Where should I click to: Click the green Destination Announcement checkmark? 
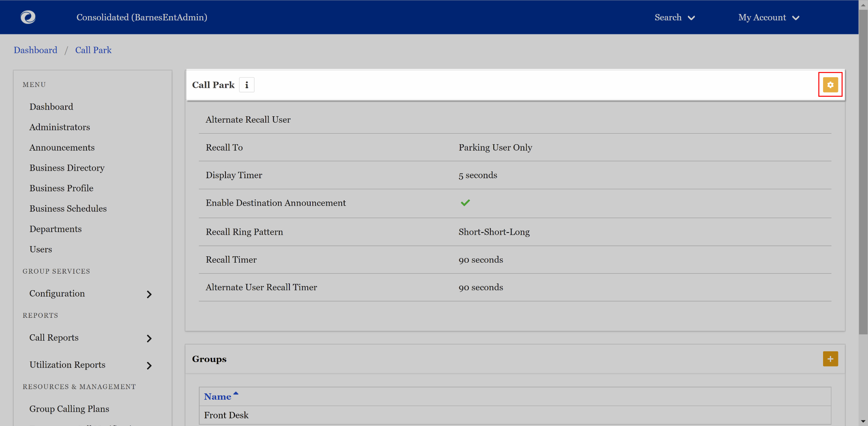click(465, 203)
